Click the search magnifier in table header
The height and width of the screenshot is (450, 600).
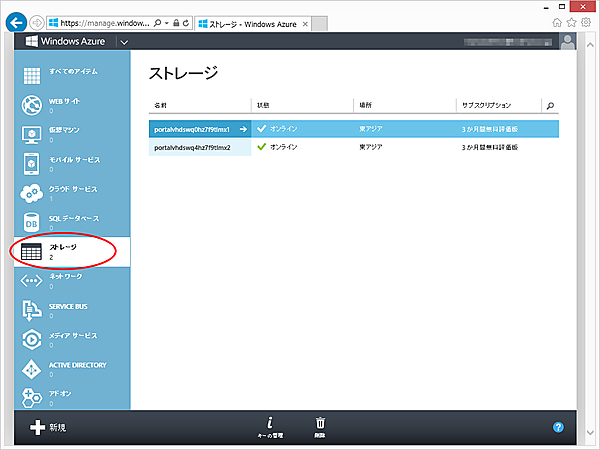(x=549, y=104)
